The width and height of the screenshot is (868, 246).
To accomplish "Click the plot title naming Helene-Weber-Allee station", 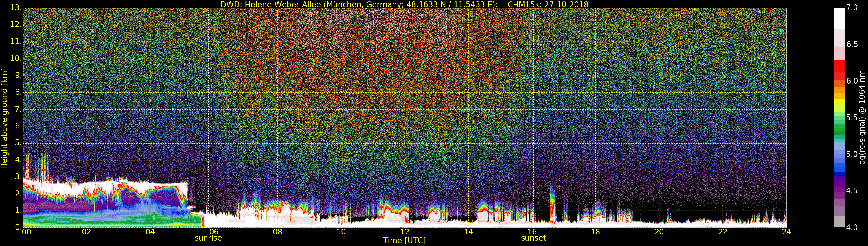I will click(x=404, y=4).
